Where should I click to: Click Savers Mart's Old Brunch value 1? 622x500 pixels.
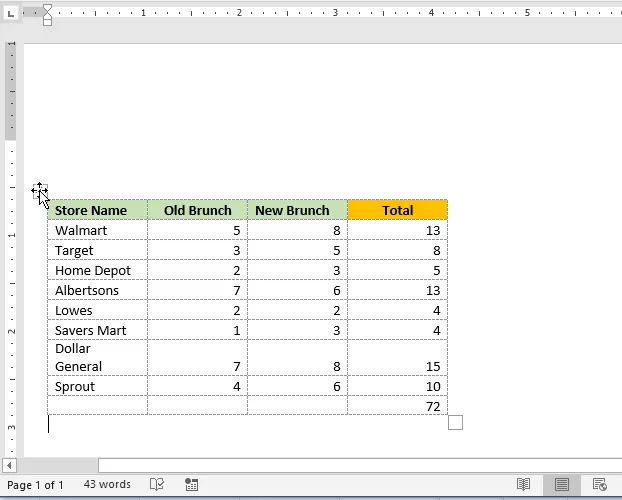coord(198,330)
